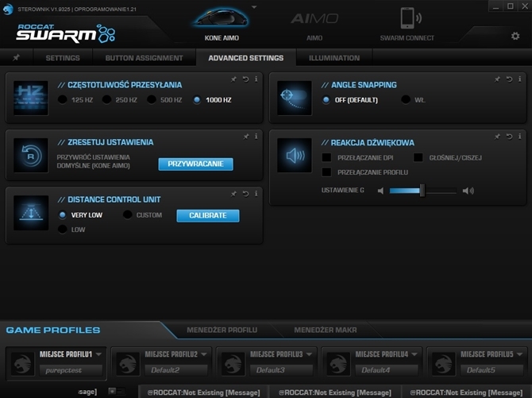532x398 pixels.
Task: Click the Angle Snapping crosshair icon
Action: tap(294, 99)
